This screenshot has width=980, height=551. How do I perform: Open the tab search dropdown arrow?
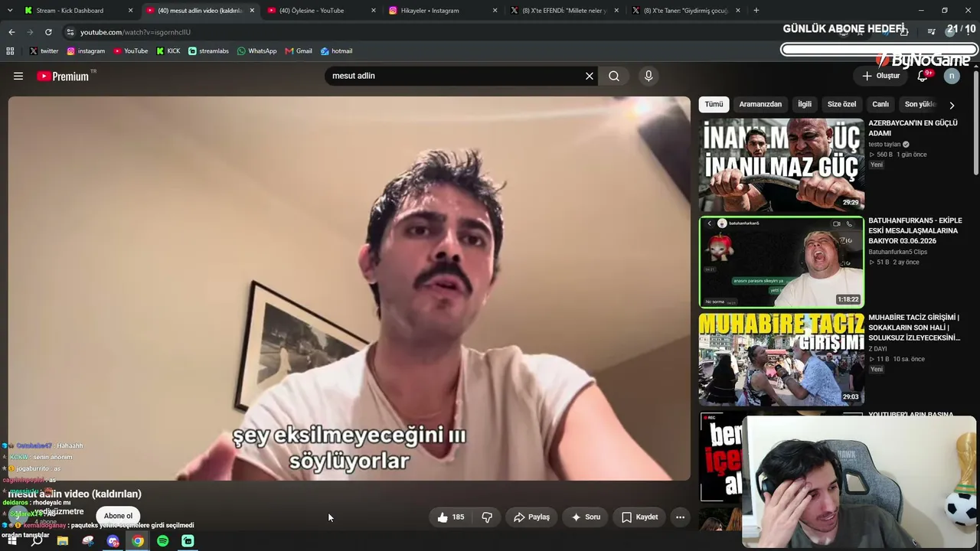(x=8, y=11)
